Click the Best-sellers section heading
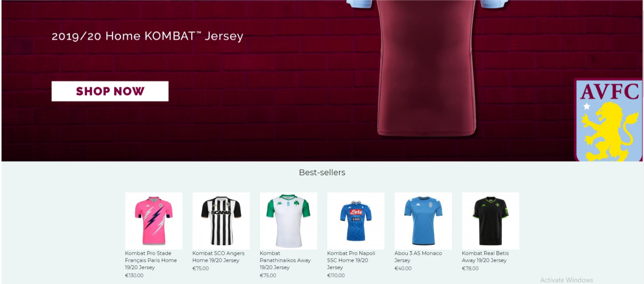 click(x=322, y=172)
